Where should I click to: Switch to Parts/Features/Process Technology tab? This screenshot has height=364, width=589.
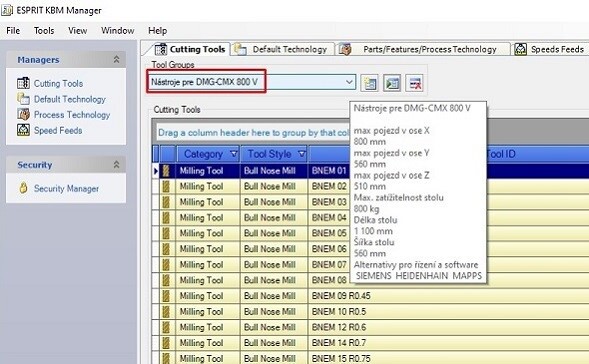click(x=423, y=49)
